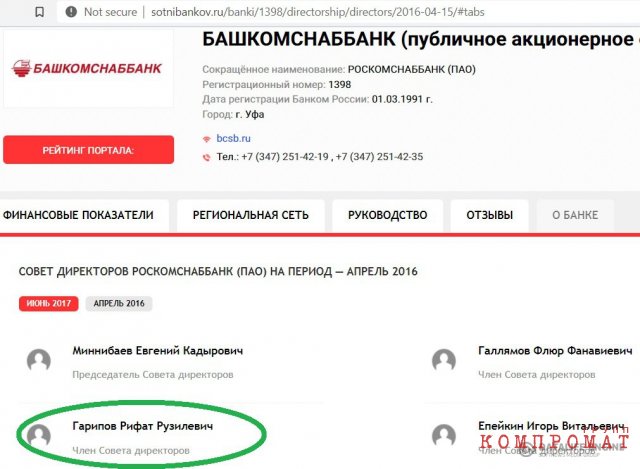Click the Not secure warning icon
Viewport: 640px width, 469px height.
pyautogui.click(x=71, y=12)
